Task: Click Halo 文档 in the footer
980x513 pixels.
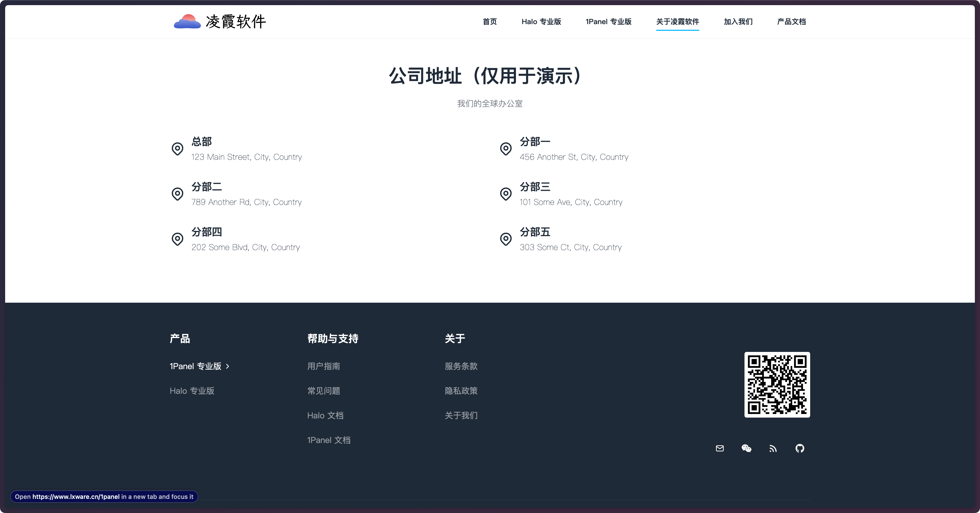Action: (325, 415)
